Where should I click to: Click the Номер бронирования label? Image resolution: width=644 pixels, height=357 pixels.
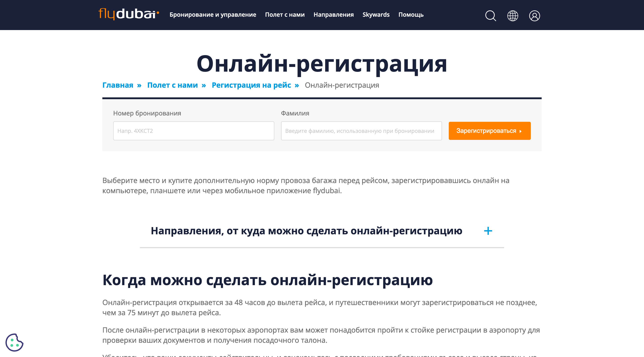point(147,113)
